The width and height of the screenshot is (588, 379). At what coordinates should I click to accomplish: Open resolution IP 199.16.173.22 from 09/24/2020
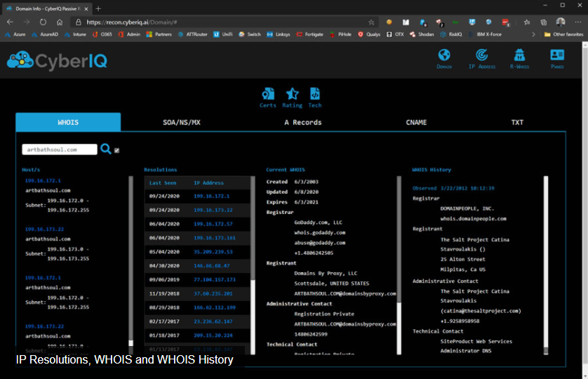pyautogui.click(x=213, y=210)
